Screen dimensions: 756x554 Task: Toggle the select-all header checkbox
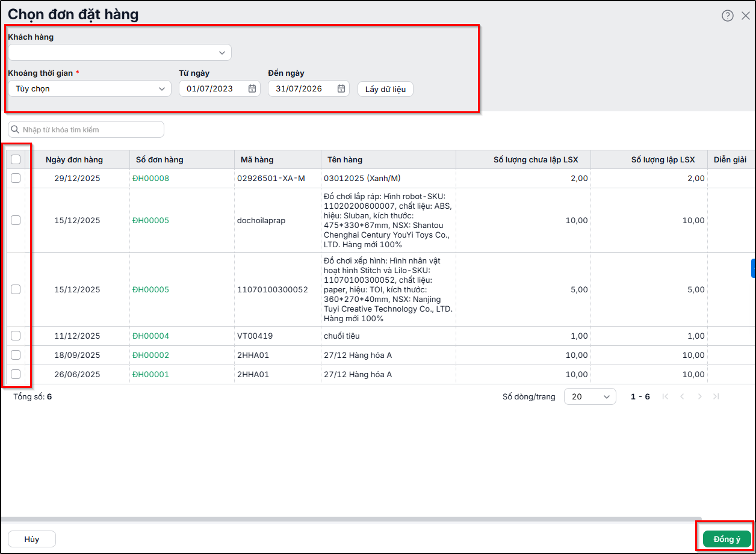[x=16, y=159]
